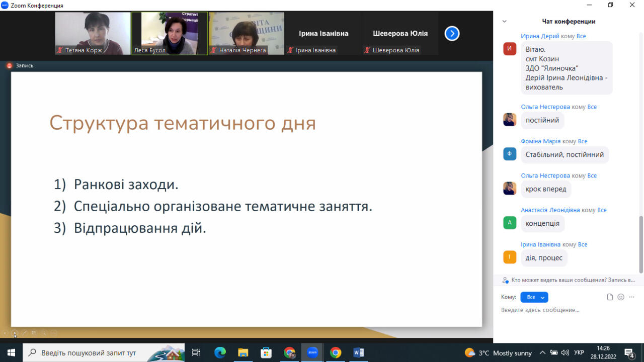Viewport: 644px width, 362px height.
Task: Click chat message крок вперед
Action: tap(546, 189)
